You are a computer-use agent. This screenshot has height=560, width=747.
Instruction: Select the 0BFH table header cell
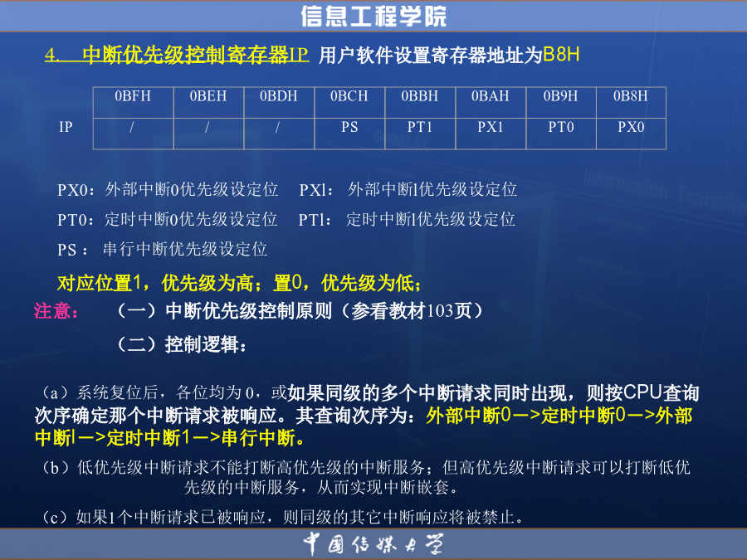coord(133,97)
